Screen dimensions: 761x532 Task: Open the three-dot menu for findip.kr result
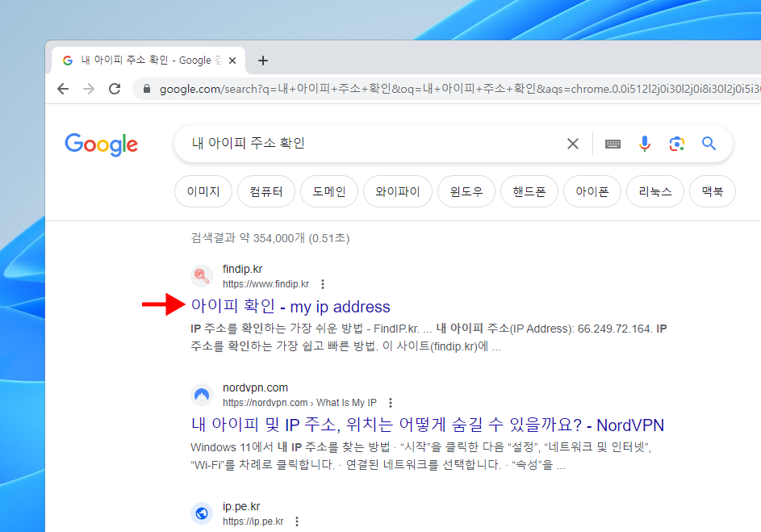(x=323, y=284)
